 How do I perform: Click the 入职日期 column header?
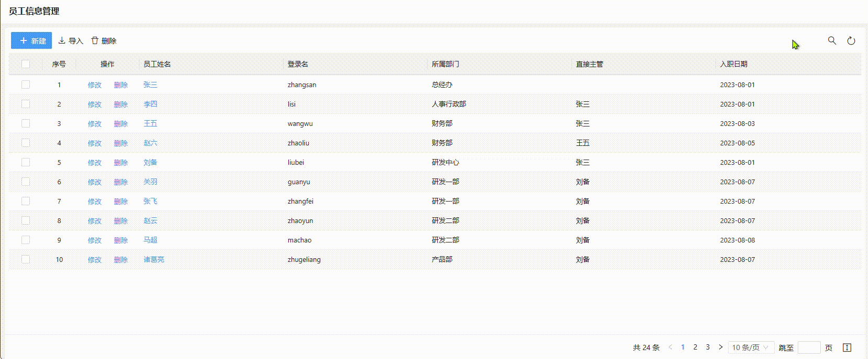click(733, 64)
